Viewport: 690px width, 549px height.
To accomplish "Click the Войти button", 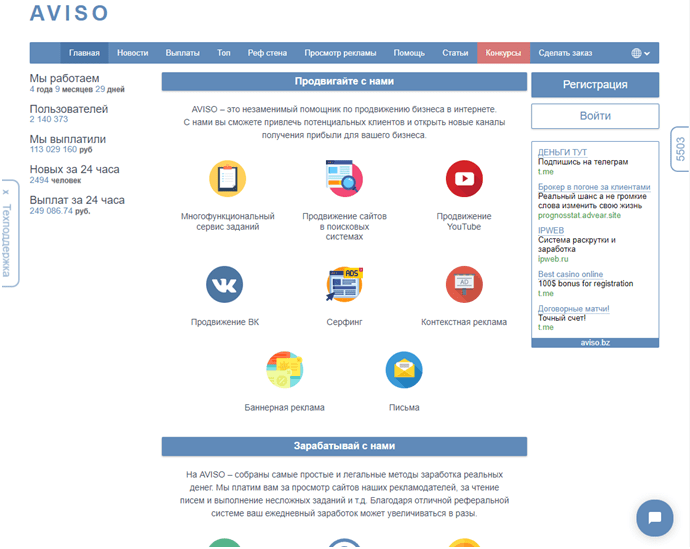I will pyautogui.click(x=595, y=116).
